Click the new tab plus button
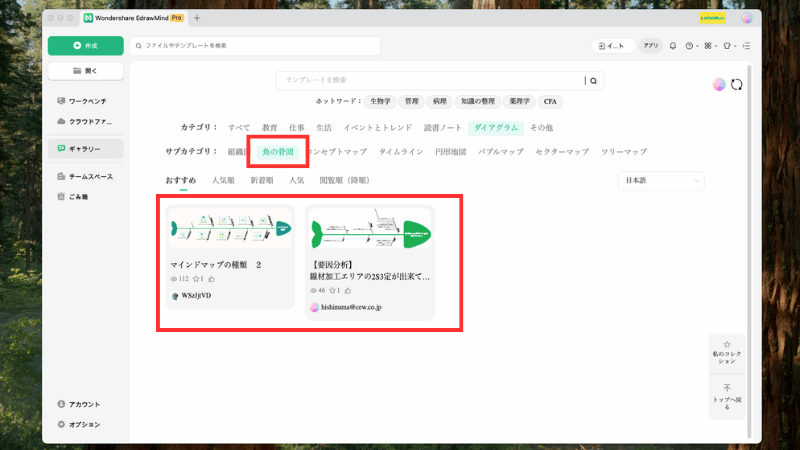The height and width of the screenshot is (450, 800). pos(197,18)
